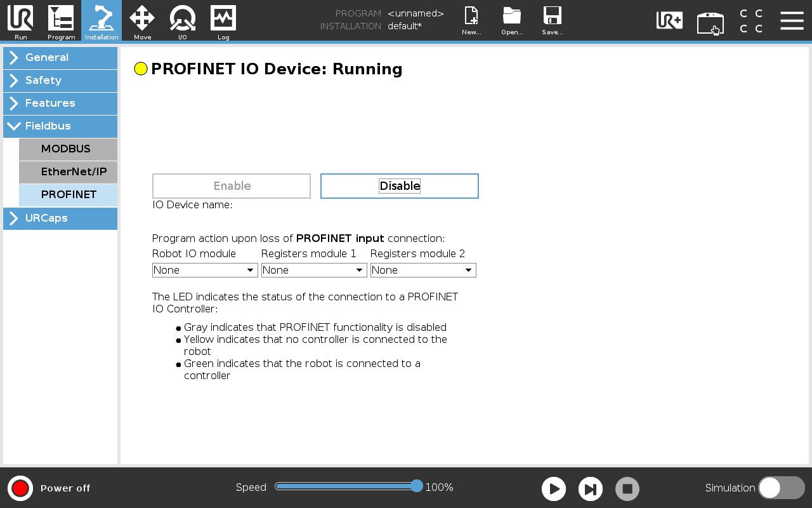Viewport: 812px width, 508px height.
Task: Expand the General section
Action: tap(60, 58)
